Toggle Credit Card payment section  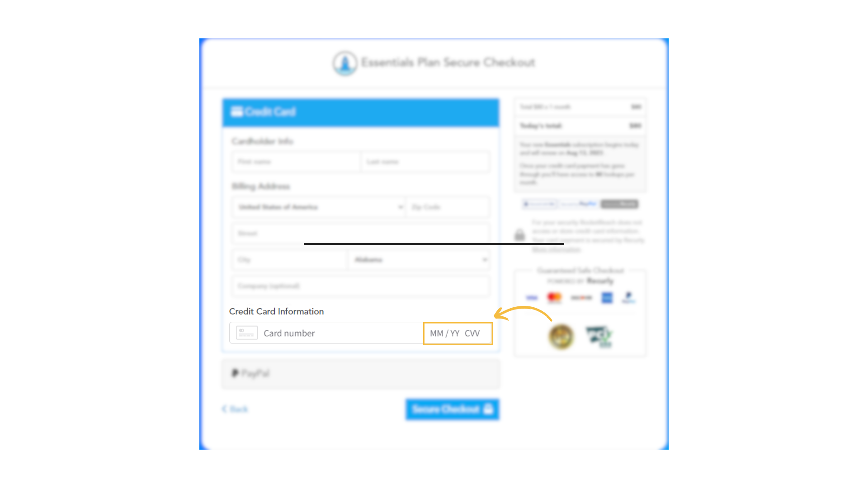(361, 112)
